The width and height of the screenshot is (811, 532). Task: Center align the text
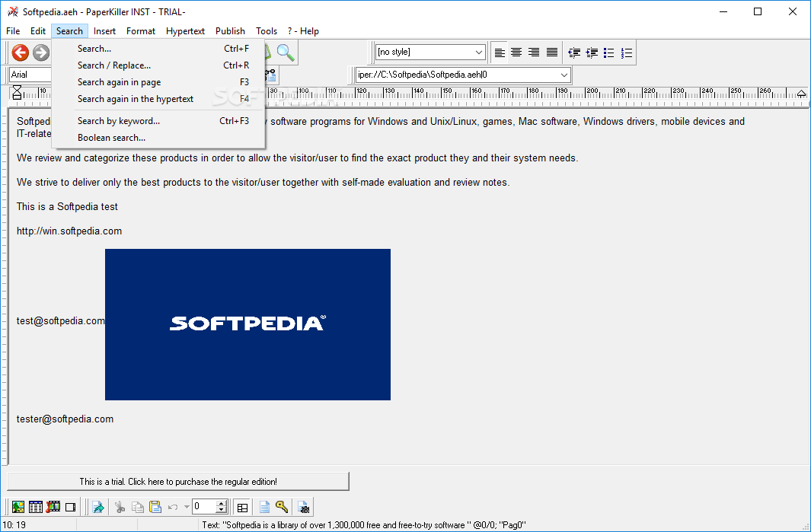coord(516,53)
